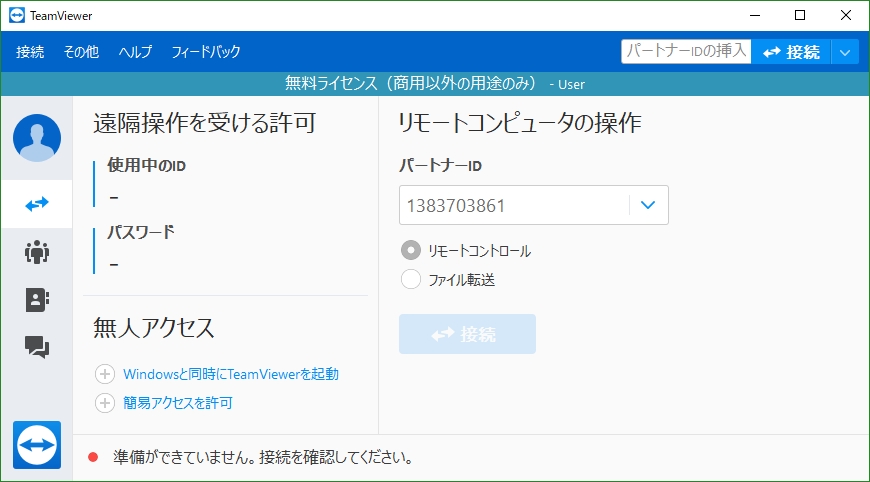
Task: Click the パスワード label
Action: tap(141, 232)
